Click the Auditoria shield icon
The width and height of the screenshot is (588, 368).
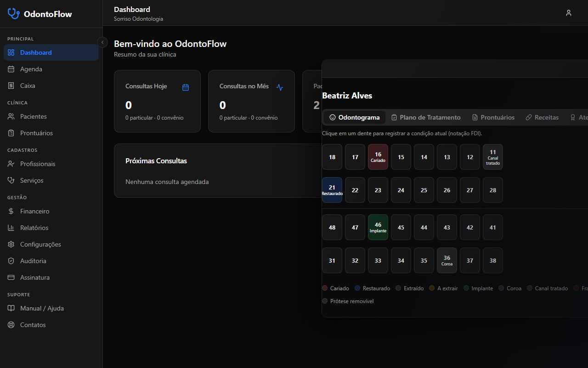pos(11,261)
